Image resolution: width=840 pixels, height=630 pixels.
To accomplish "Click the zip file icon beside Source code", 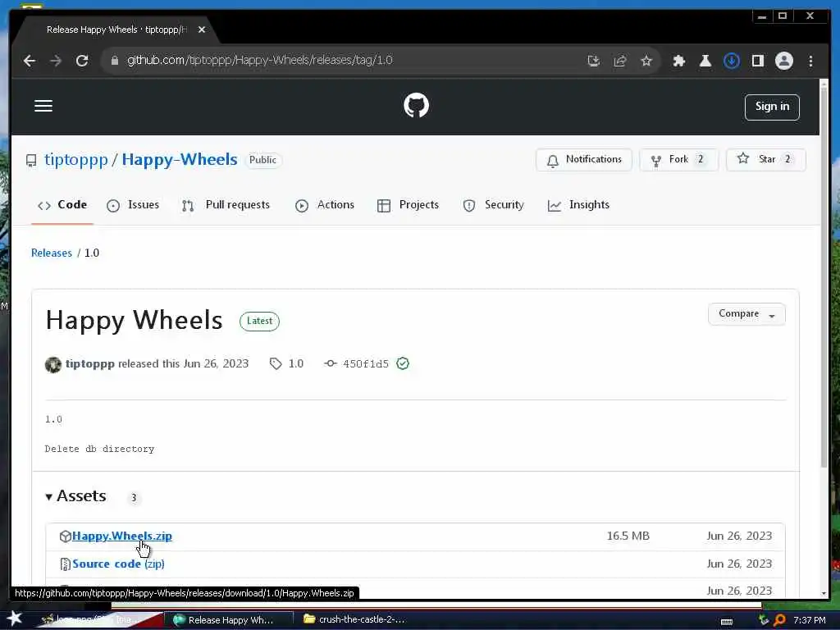I will (x=66, y=564).
